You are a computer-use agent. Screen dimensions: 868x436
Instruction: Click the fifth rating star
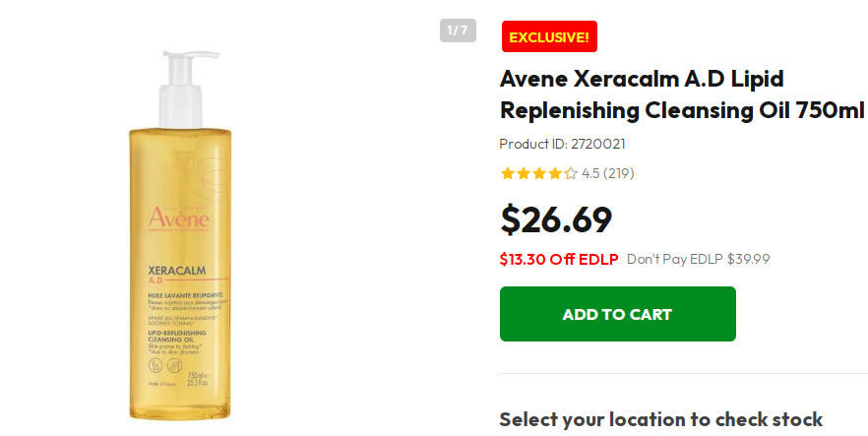point(571,174)
